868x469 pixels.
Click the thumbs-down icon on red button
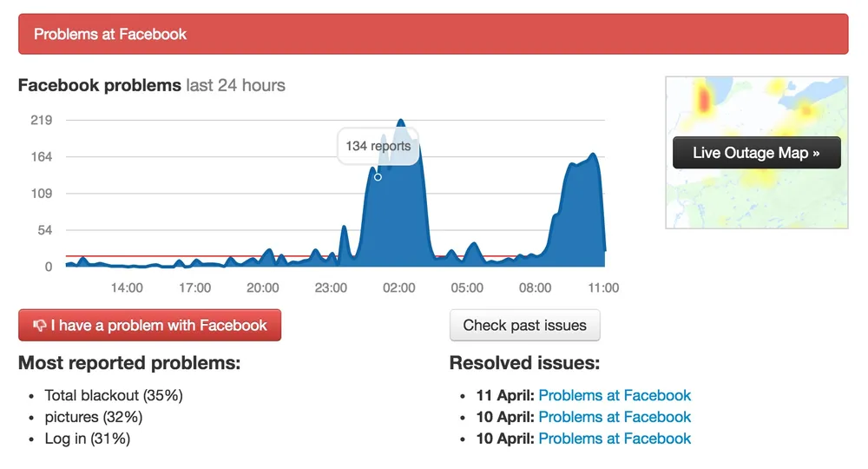(39, 325)
